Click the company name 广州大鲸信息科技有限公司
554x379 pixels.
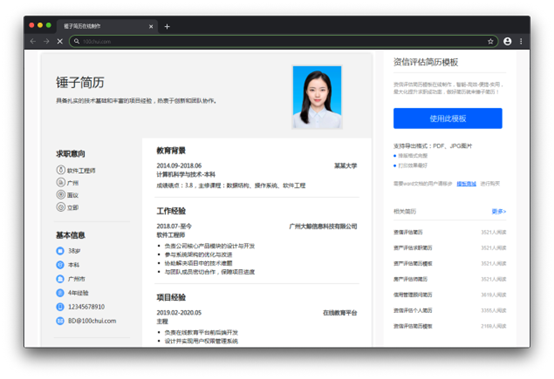323,226
